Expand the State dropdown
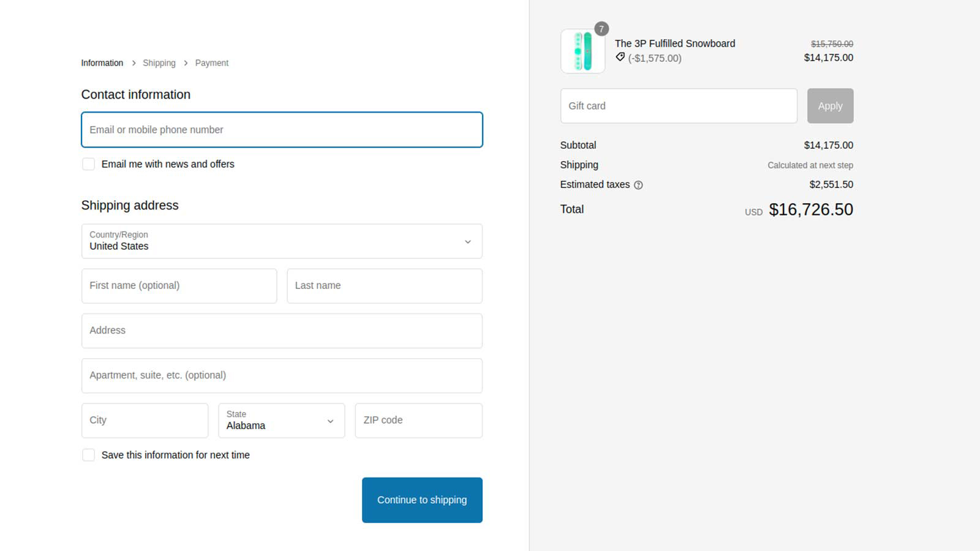The width and height of the screenshot is (980, 551). tap(282, 421)
